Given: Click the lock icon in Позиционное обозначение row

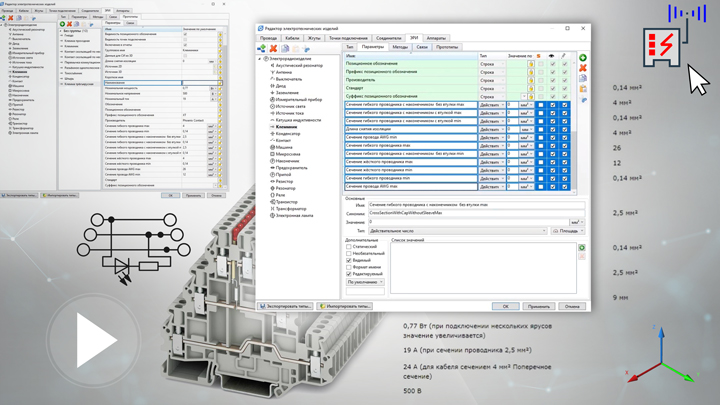Looking at the screenshot, I should pos(531,64).
